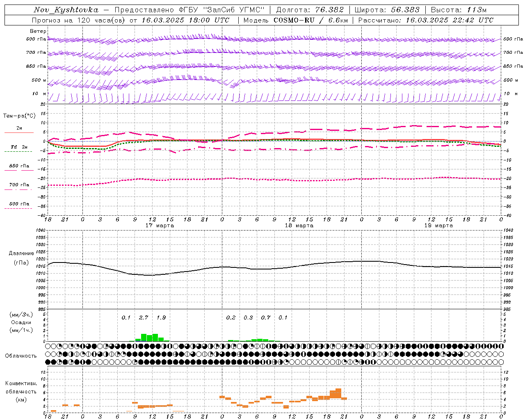Click the Облачность cloudiness label
The image size is (525, 420).
tap(21, 356)
